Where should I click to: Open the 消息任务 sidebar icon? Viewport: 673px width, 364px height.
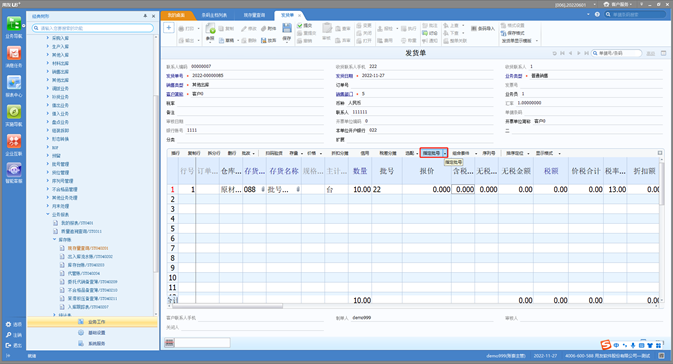(14, 54)
